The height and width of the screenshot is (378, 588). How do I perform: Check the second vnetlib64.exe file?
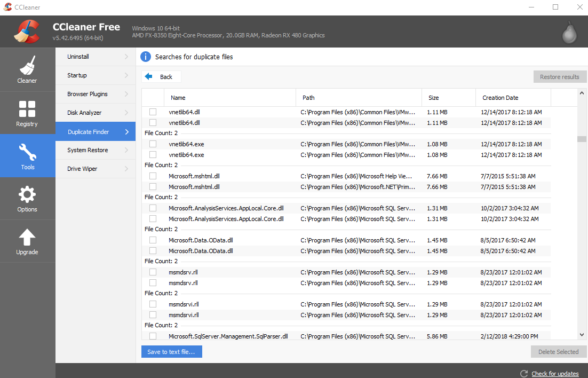(153, 154)
